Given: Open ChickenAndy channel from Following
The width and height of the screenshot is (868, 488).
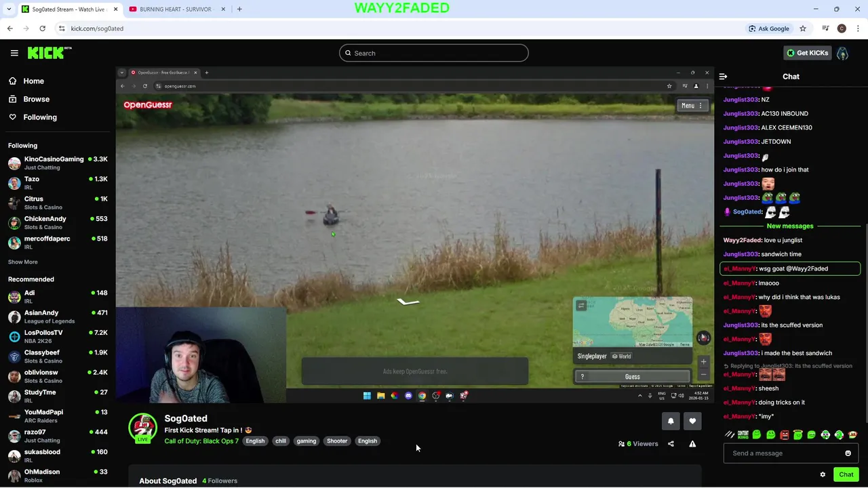Looking at the screenshot, I should (x=58, y=223).
